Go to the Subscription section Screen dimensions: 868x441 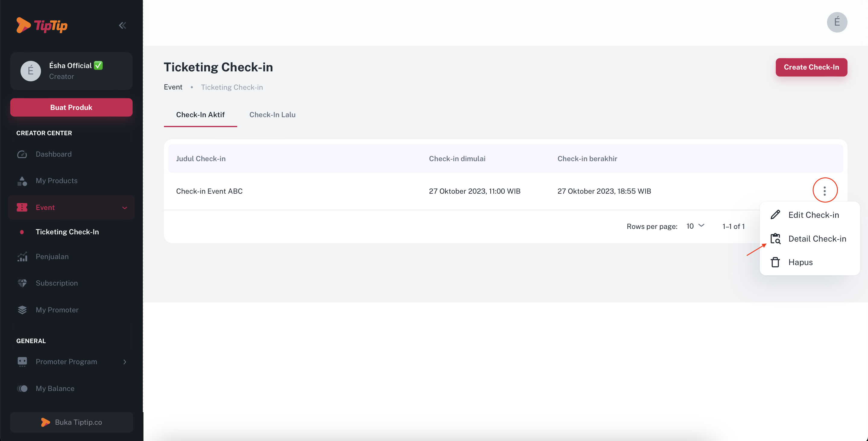click(57, 283)
